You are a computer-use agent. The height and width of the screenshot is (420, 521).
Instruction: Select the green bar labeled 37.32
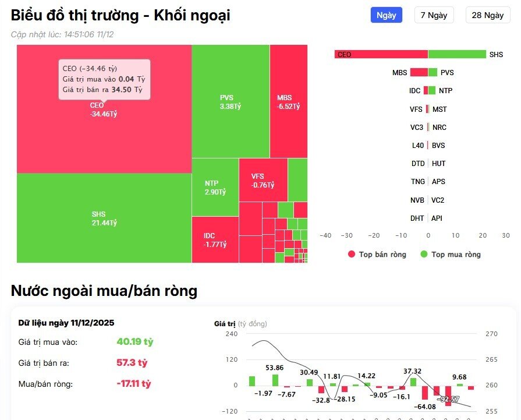(x=413, y=380)
